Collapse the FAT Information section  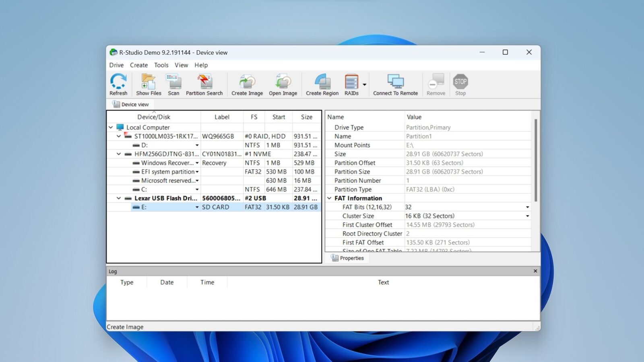pyautogui.click(x=329, y=198)
